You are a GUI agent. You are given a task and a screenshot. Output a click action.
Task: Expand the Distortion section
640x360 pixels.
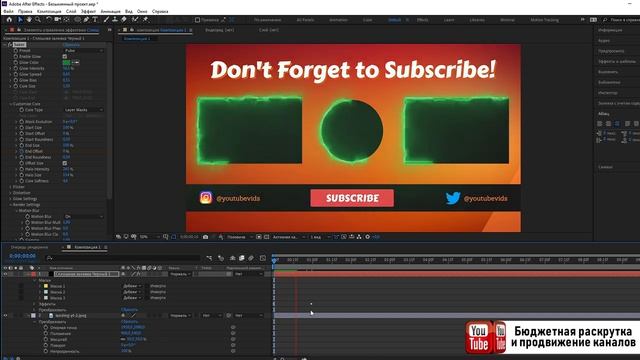coord(11,193)
